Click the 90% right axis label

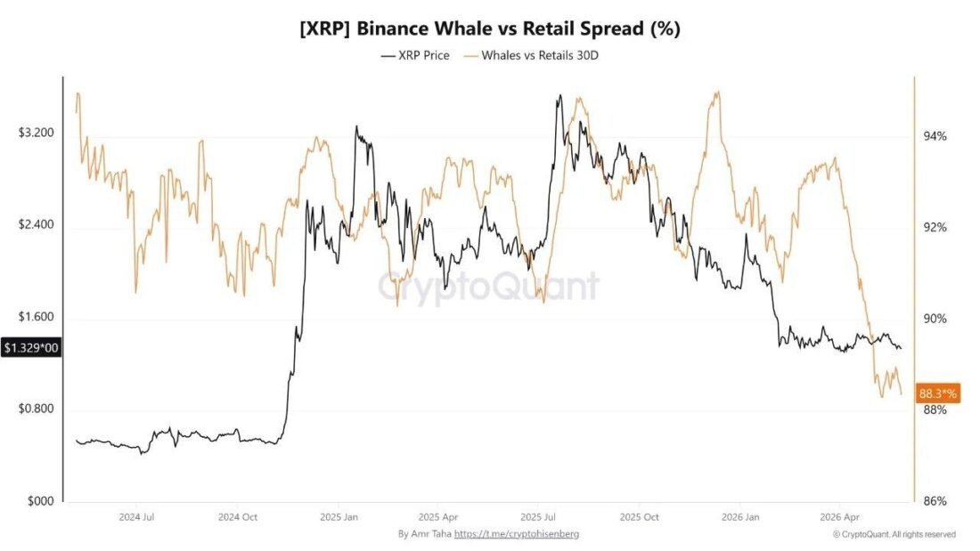click(x=935, y=319)
